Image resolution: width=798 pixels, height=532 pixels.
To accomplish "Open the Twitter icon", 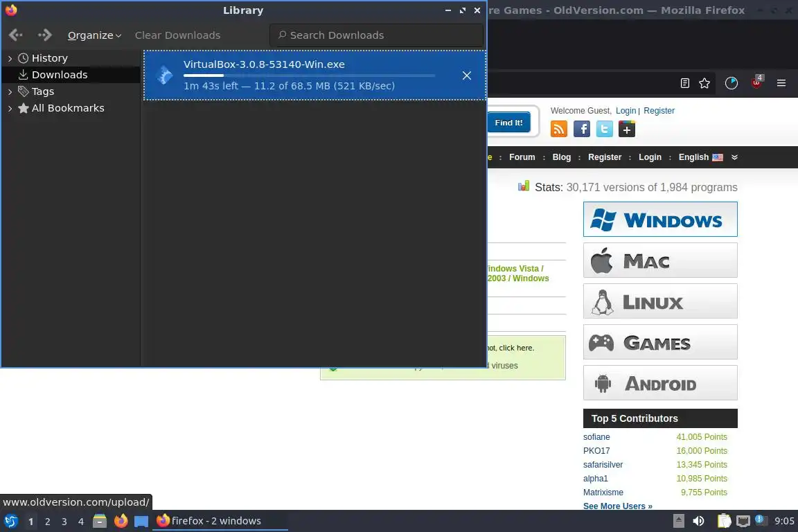I will 605,129.
